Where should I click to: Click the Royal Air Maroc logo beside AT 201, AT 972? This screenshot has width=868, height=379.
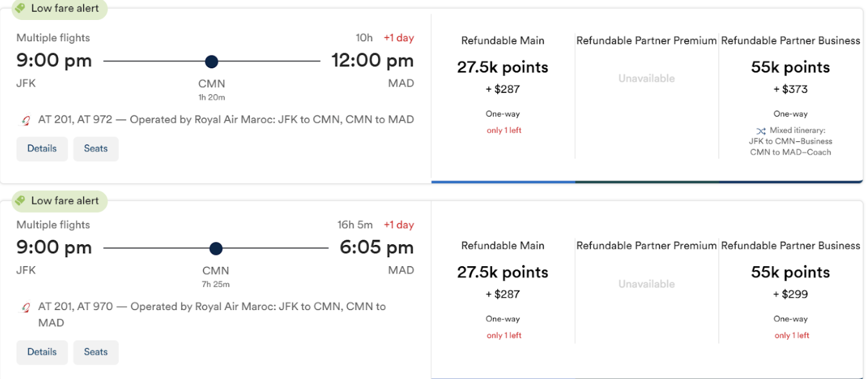click(x=26, y=120)
